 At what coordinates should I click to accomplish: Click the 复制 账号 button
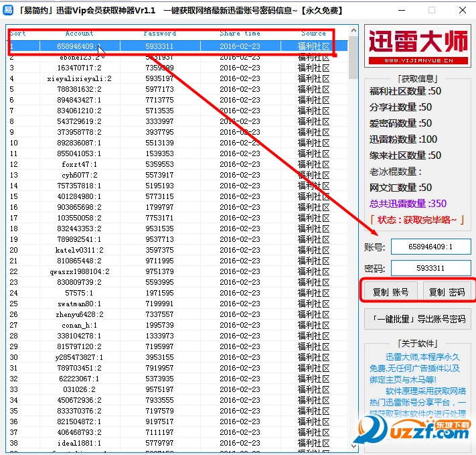click(390, 292)
